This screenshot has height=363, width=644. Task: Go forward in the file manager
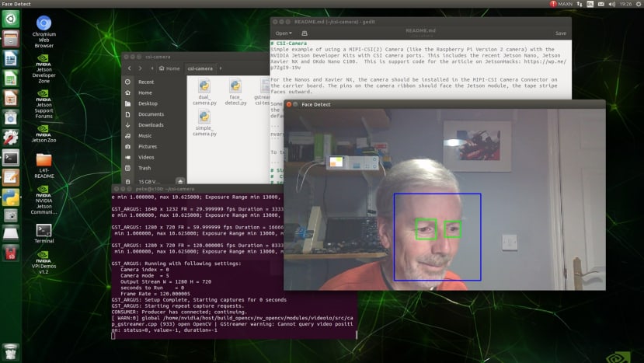pos(140,68)
